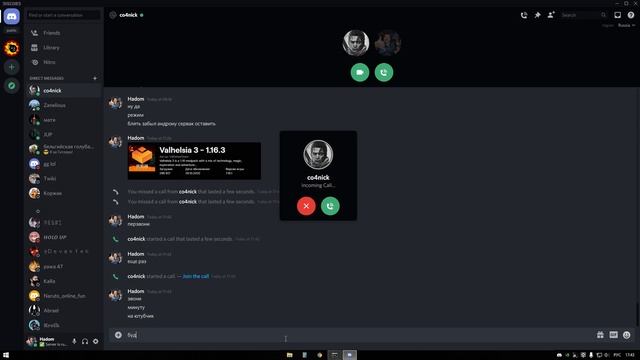This screenshot has width=640, height=360.
Task: Open the GIF picker icon
Action: click(x=613, y=335)
